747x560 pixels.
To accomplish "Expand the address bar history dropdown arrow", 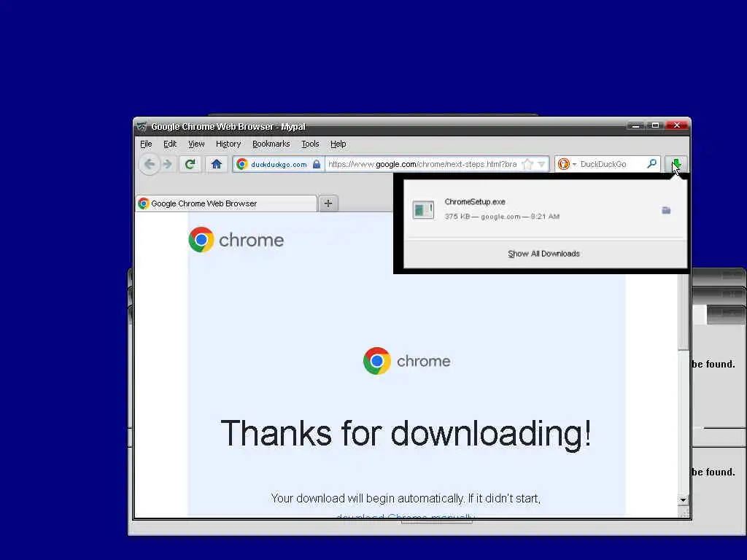I will click(x=541, y=164).
